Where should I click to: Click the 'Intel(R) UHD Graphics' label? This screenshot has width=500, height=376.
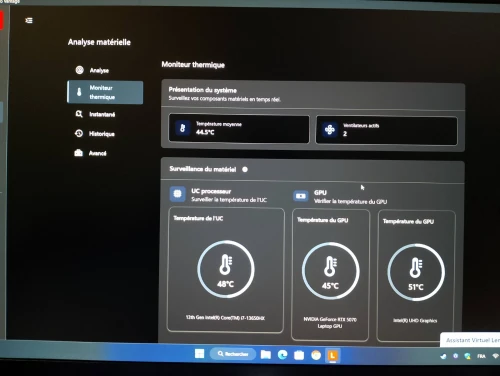coord(415,321)
